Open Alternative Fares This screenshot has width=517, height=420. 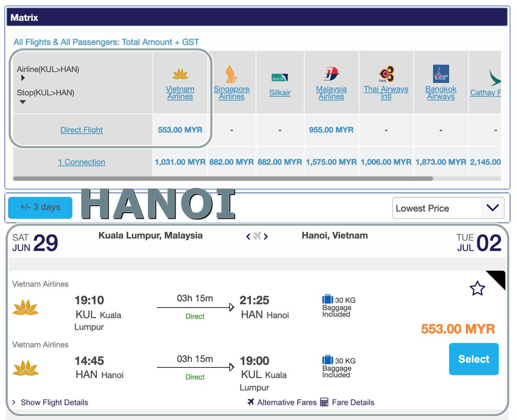point(287,402)
